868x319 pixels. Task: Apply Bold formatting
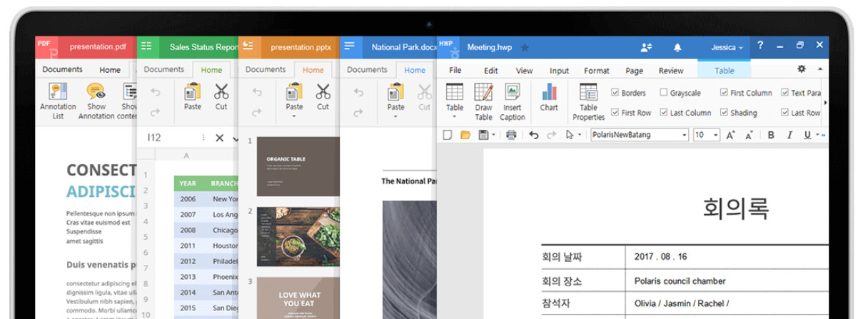tap(771, 135)
